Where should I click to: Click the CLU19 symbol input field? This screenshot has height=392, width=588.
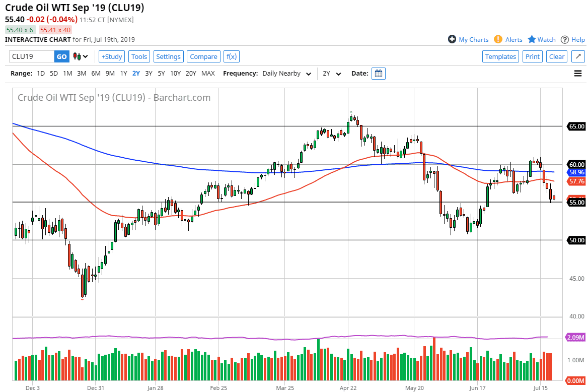click(32, 56)
